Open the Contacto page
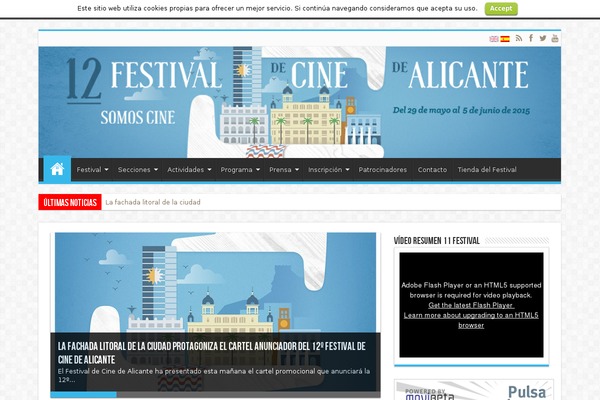 click(432, 170)
